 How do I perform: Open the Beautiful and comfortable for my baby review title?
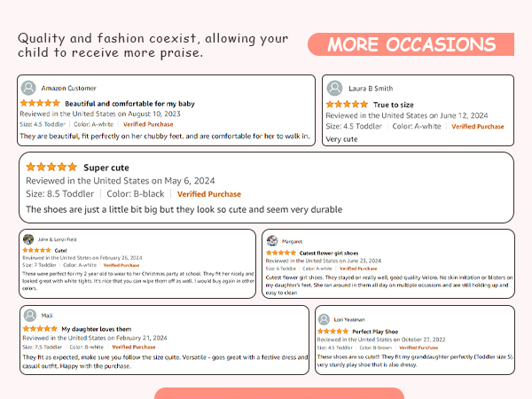[130, 104]
